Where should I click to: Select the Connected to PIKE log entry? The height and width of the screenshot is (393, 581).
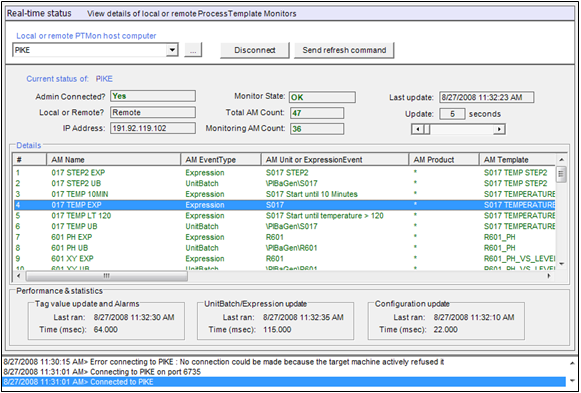tap(285, 382)
